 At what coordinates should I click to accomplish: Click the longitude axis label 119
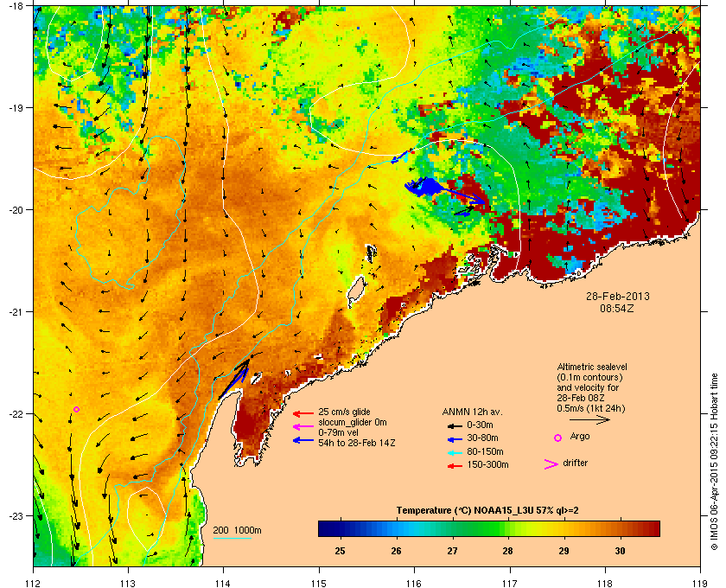(x=700, y=583)
